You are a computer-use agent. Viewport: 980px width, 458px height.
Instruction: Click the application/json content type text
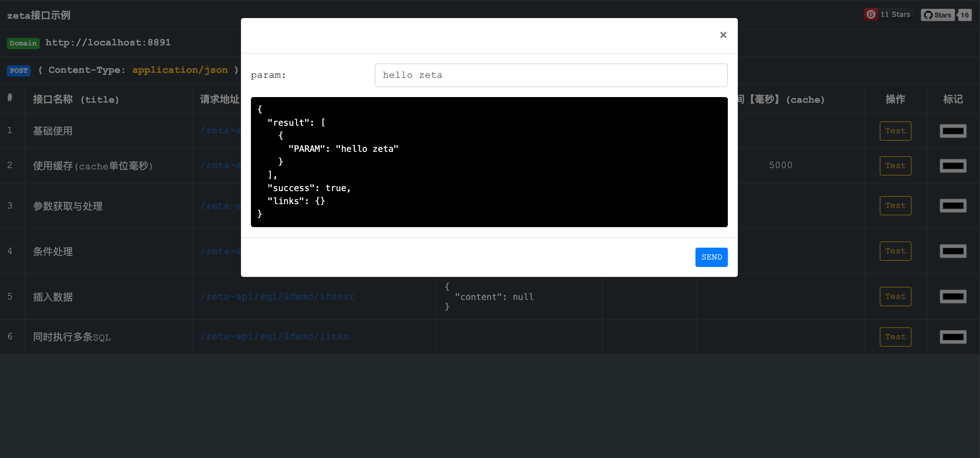pos(180,70)
